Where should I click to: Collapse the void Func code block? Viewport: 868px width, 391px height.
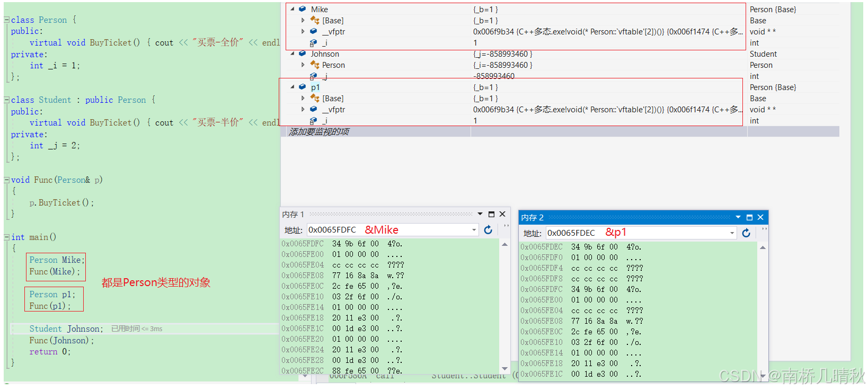[7, 180]
